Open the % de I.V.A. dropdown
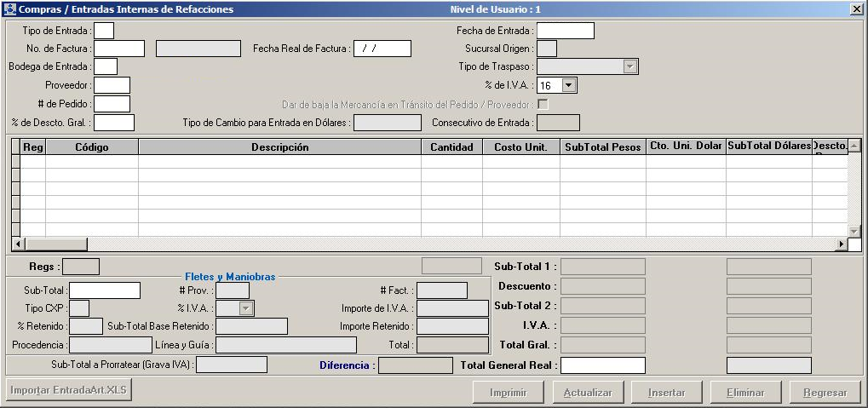This screenshot has height=408, width=868. pyautogui.click(x=569, y=85)
